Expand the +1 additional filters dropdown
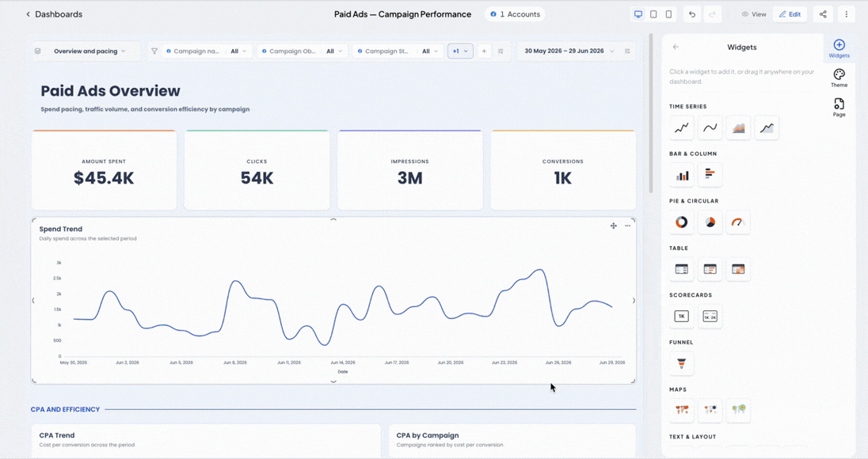The width and height of the screenshot is (868, 459). pos(461,51)
